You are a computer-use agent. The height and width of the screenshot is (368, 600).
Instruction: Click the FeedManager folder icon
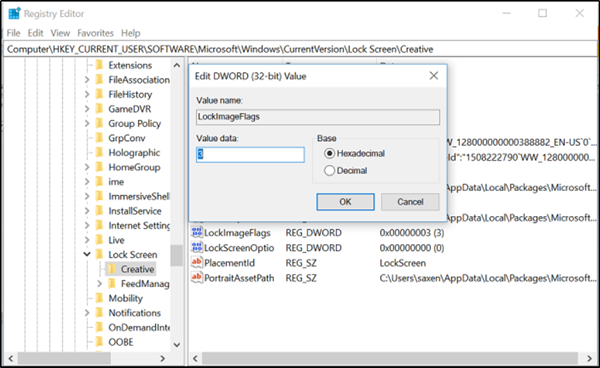pos(112,283)
